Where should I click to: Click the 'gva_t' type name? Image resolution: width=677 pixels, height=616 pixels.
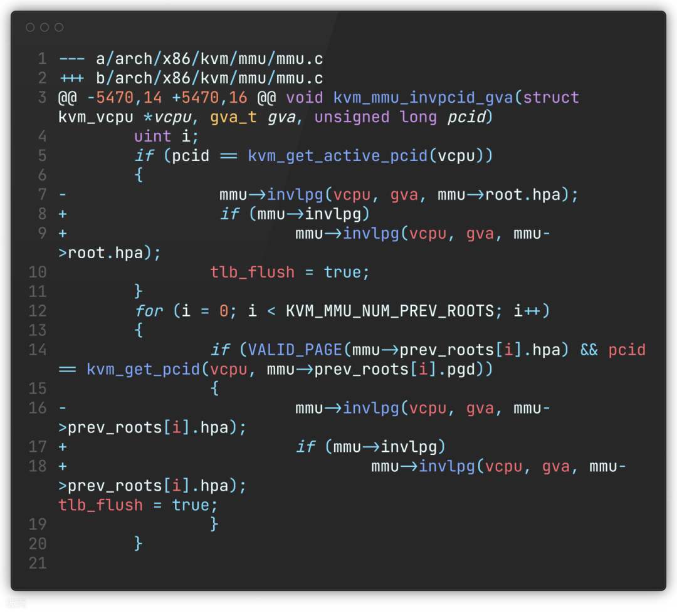tap(233, 117)
